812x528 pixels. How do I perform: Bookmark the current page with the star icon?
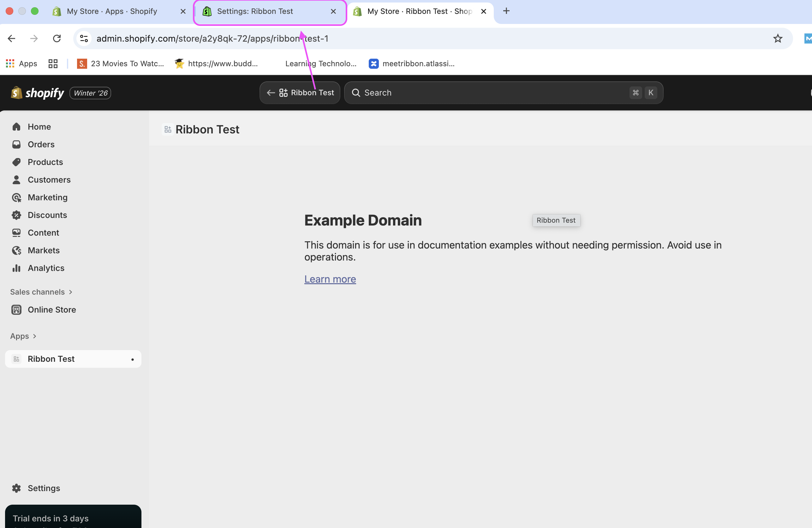pyautogui.click(x=778, y=38)
